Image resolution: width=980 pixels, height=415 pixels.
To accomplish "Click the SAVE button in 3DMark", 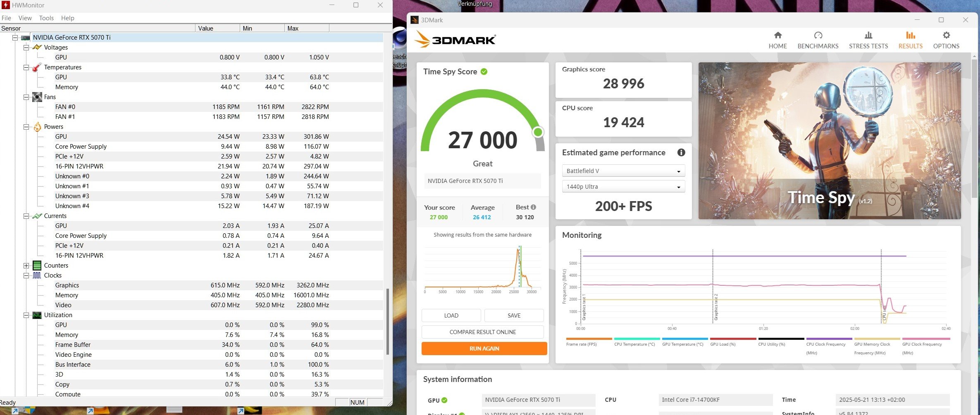I will [514, 315].
